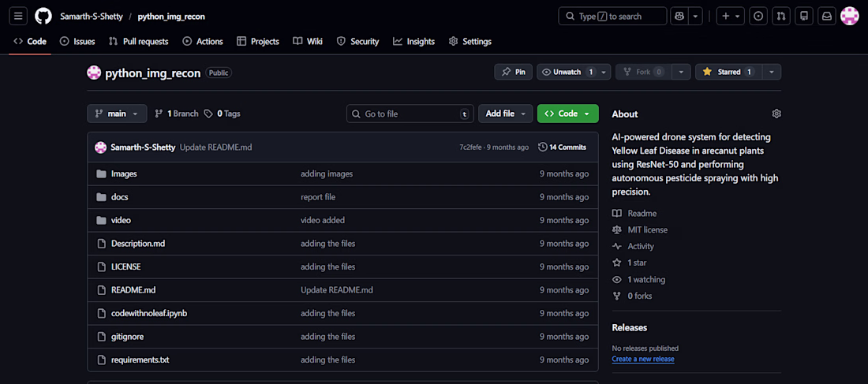
Task: Expand the Fork options dropdown arrow
Action: pyautogui.click(x=682, y=72)
